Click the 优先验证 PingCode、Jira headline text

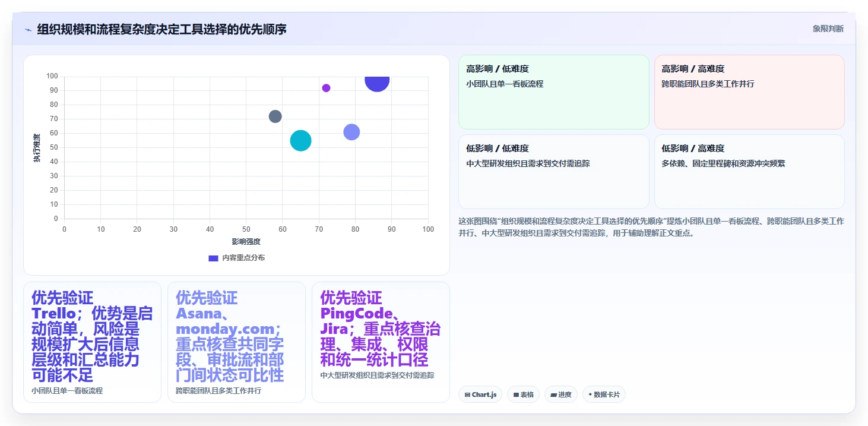point(380,329)
